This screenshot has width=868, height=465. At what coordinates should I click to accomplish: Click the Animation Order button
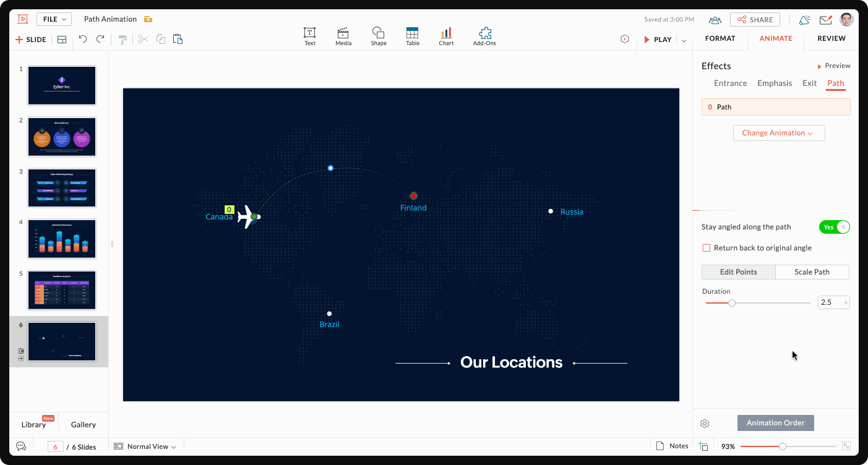pos(775,423)
